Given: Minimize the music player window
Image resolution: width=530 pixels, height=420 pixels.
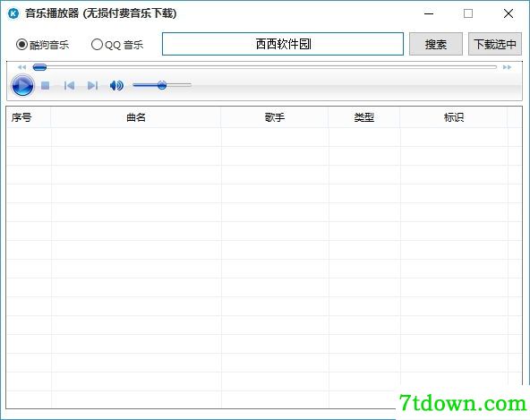Looking at the screenshot, I should click(x=429, y=13).
